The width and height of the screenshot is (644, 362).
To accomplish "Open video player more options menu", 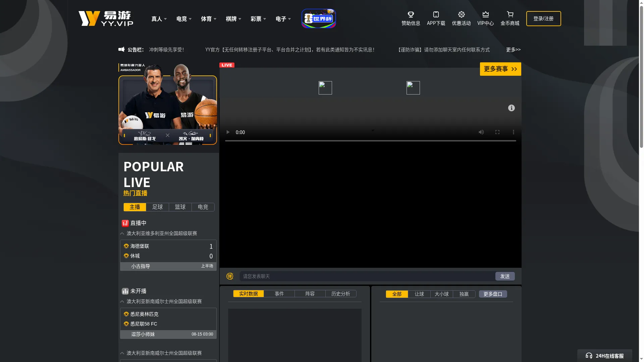I will tap(514, 132).
